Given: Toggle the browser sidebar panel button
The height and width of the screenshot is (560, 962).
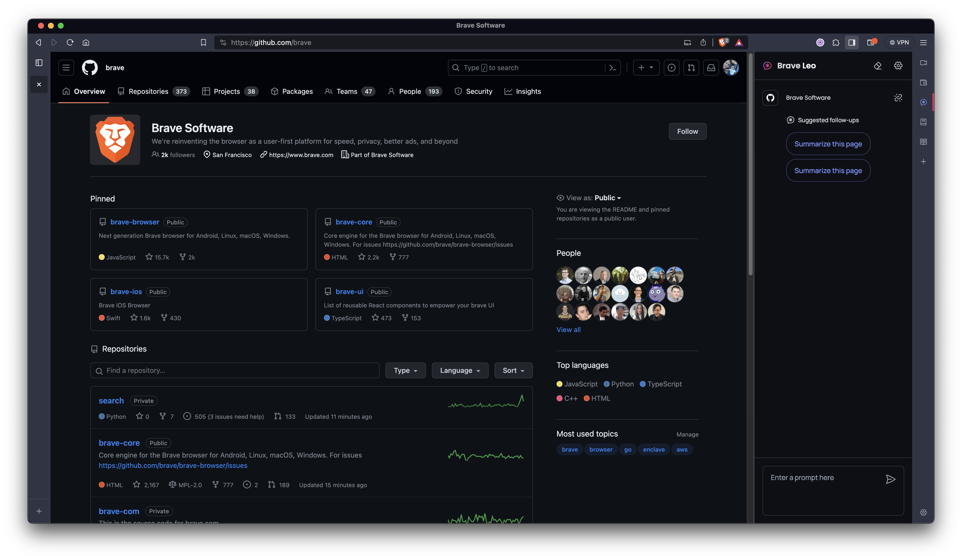Looking at the screenshot, I should 851,42.
